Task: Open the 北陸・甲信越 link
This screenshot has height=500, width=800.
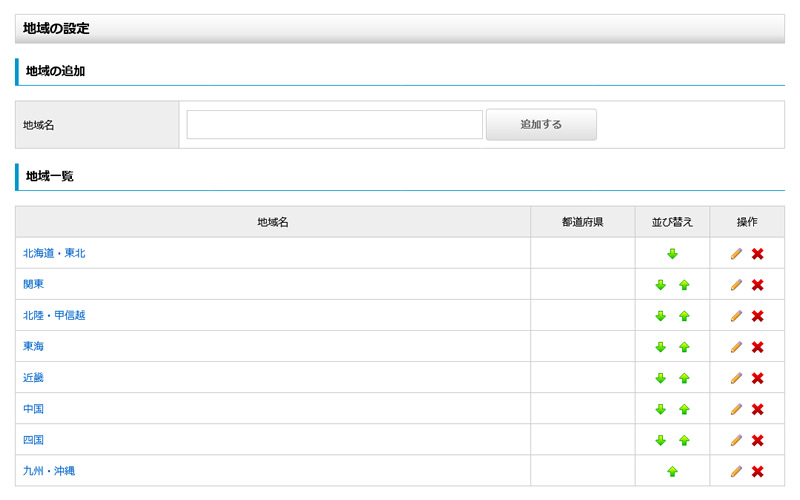Action: (54, 315)
